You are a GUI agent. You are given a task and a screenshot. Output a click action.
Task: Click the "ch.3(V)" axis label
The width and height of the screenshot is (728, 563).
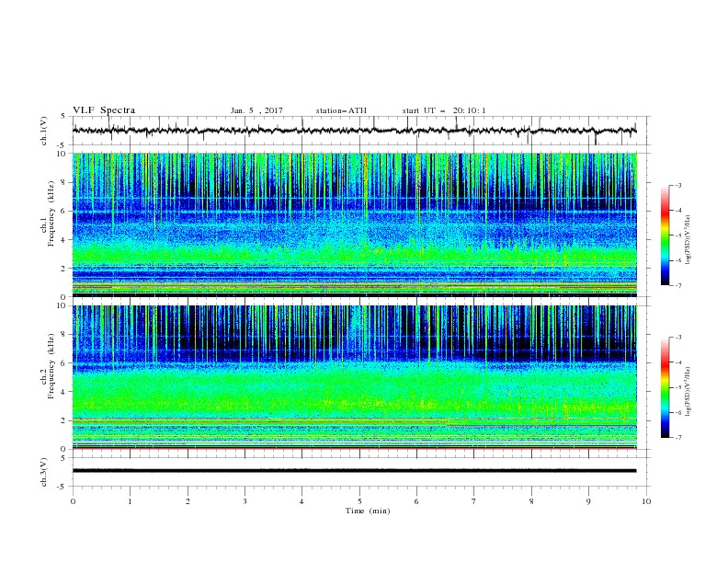pyautogui.click(x=44, y=472)
